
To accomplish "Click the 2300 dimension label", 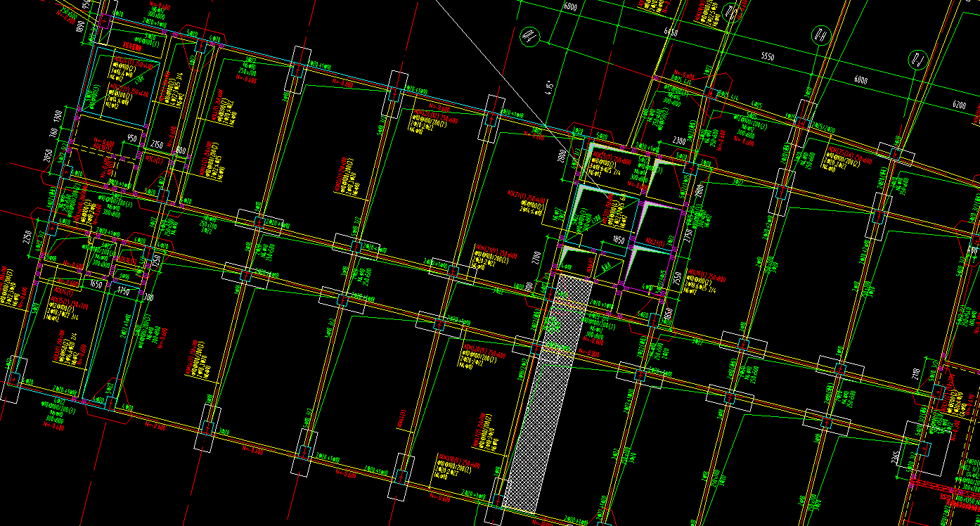I will [678, 141].
